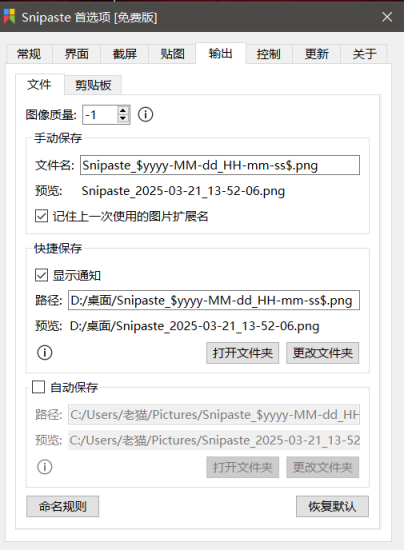Click the 文件名 input field
The image size is (404, 550).
click(x=220, y=165)
